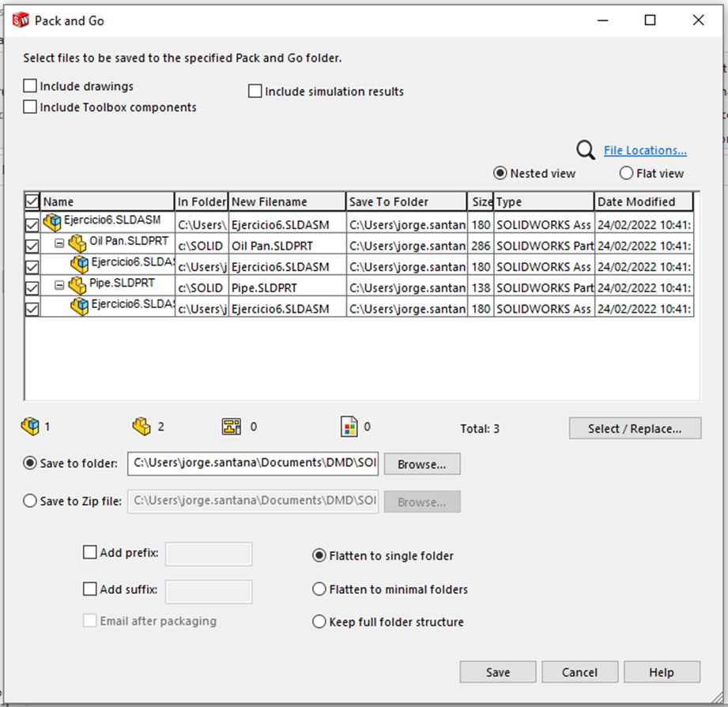
Task: Switch to Flat view
Action: 626,173
